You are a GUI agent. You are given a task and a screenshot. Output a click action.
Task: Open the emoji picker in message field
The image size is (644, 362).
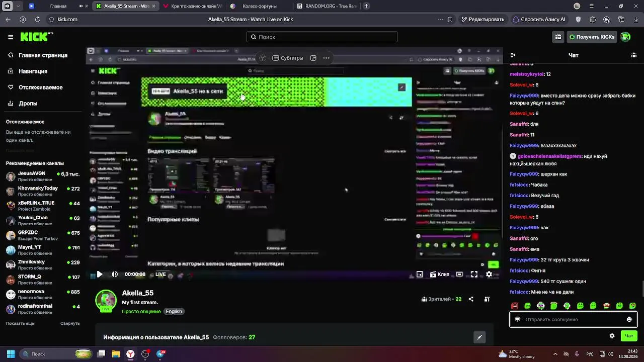pyautogui.click(x=629, y=319)
